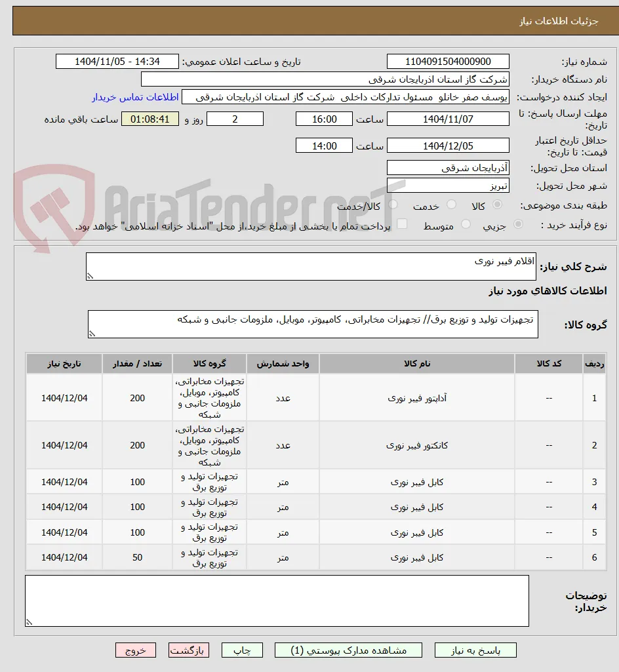Click response deadline date 1404/11/07
This screenshot has width=619, height=672.
click(x=448, y=119)
